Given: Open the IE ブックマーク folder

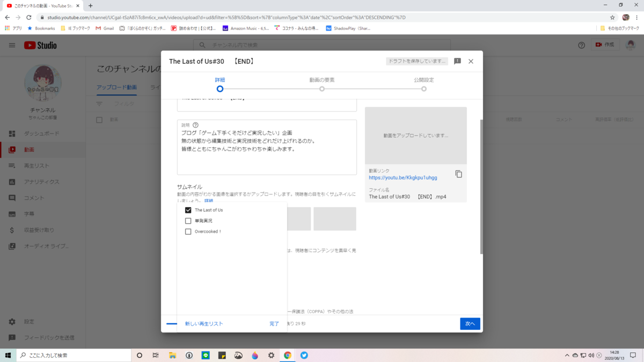Looking at the screenshot, I should coord(75,28).
